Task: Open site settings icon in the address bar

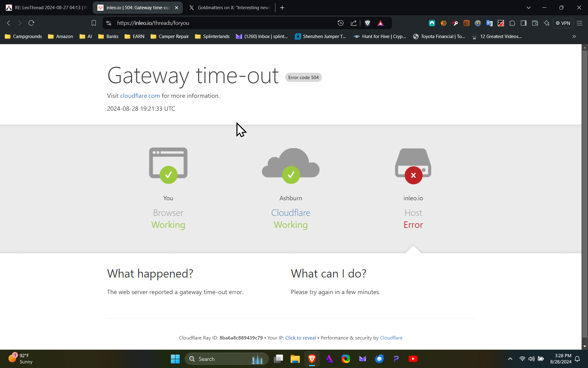Action: [x=109, y=23]
